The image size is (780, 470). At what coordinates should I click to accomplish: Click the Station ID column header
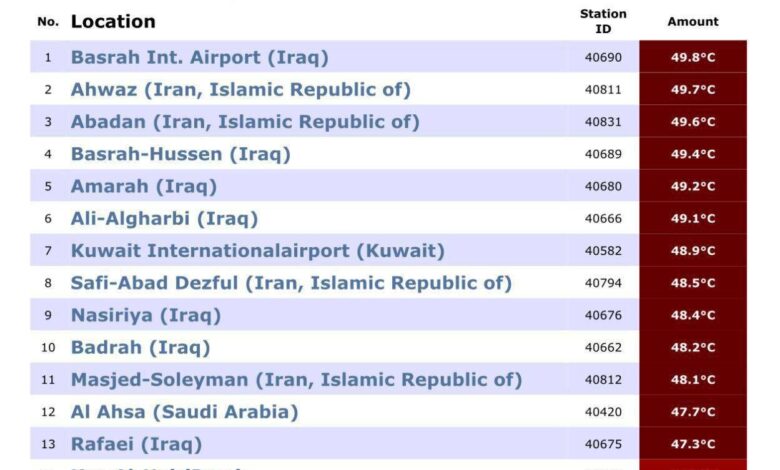603,21
